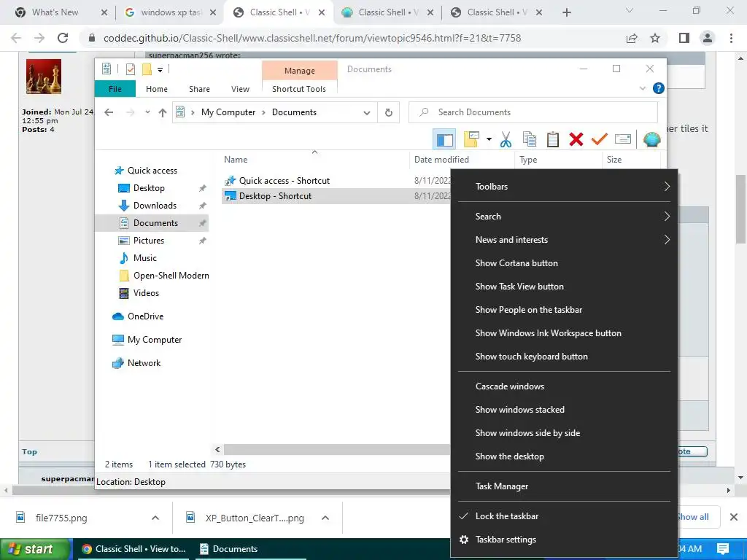Open Customize Quick Access Toolbar dropdown
Screen dimensions: 747x560
160,70
